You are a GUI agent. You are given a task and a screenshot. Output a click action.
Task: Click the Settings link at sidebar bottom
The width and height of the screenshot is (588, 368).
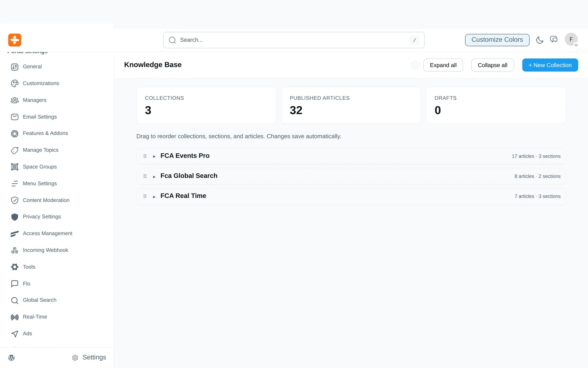click(89, 358)
